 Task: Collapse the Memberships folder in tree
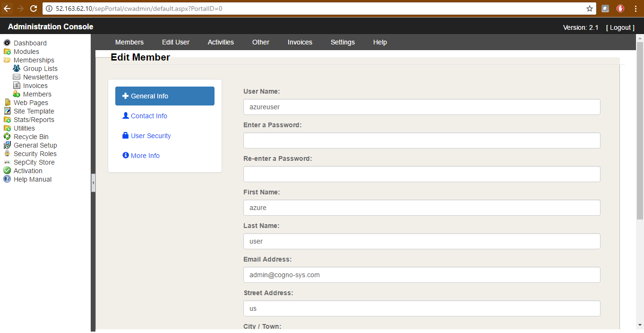click(7, 60)
